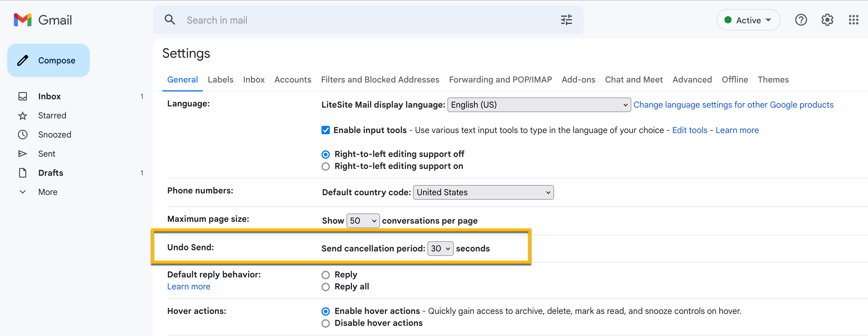Screen dimensions: 868x336
Task: Open the Forwarding and POP/IMAP tab
Action: 500,80
